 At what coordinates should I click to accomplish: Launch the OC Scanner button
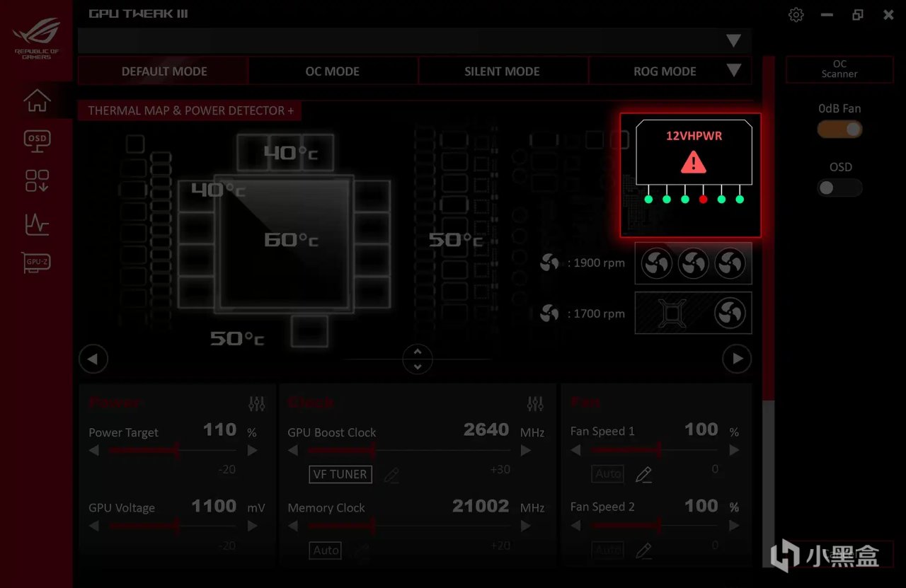(839, 69)
